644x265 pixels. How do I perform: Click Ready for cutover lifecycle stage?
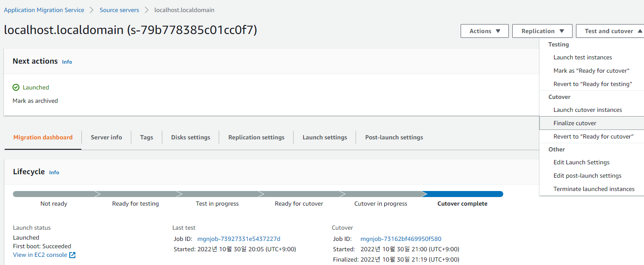(299, 203)
